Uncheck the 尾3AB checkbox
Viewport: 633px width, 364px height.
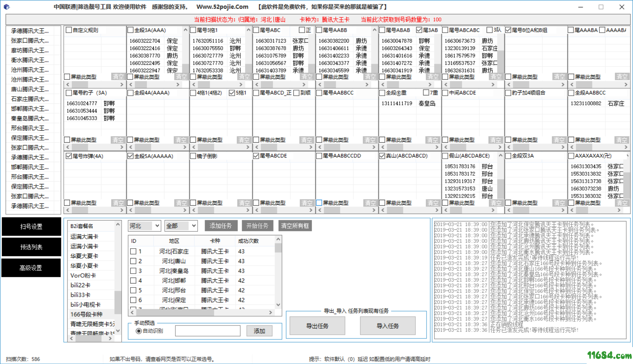point(419,30)
